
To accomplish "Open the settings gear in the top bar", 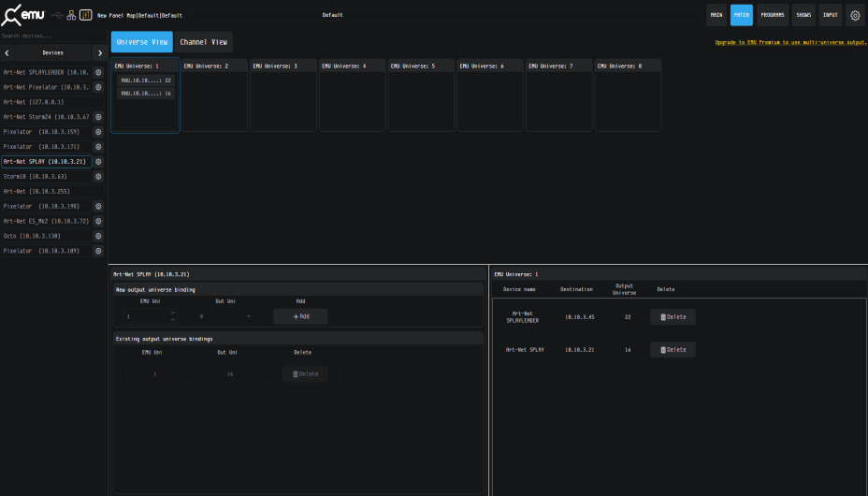I will click(x=855, y=16).
